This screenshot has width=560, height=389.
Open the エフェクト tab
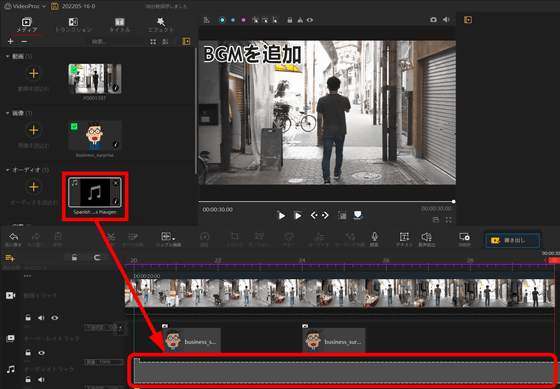click(161, 25)
